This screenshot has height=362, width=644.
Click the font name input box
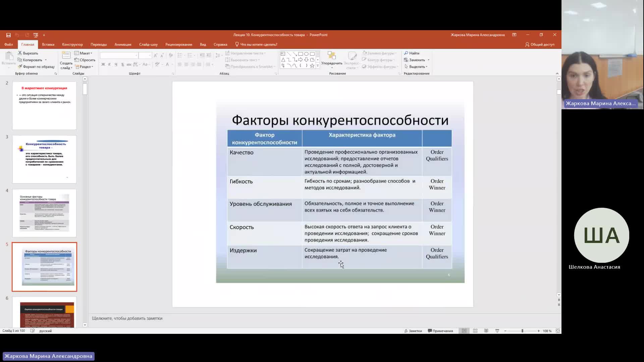[119, 55]
